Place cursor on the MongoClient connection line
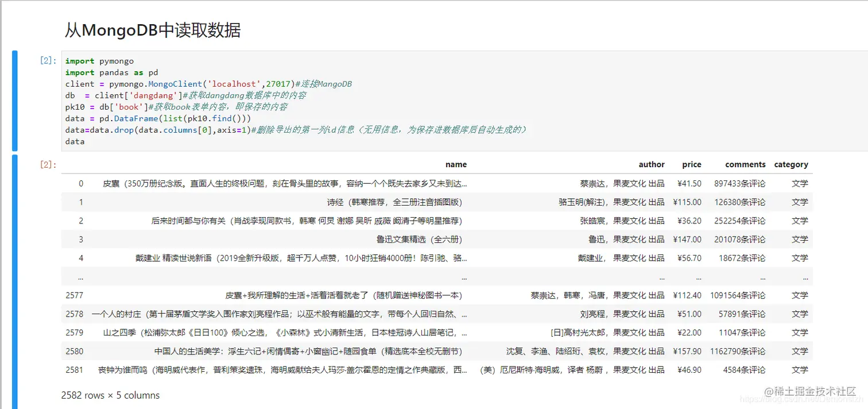The image size is (868, 409). [x=208, y=84]
